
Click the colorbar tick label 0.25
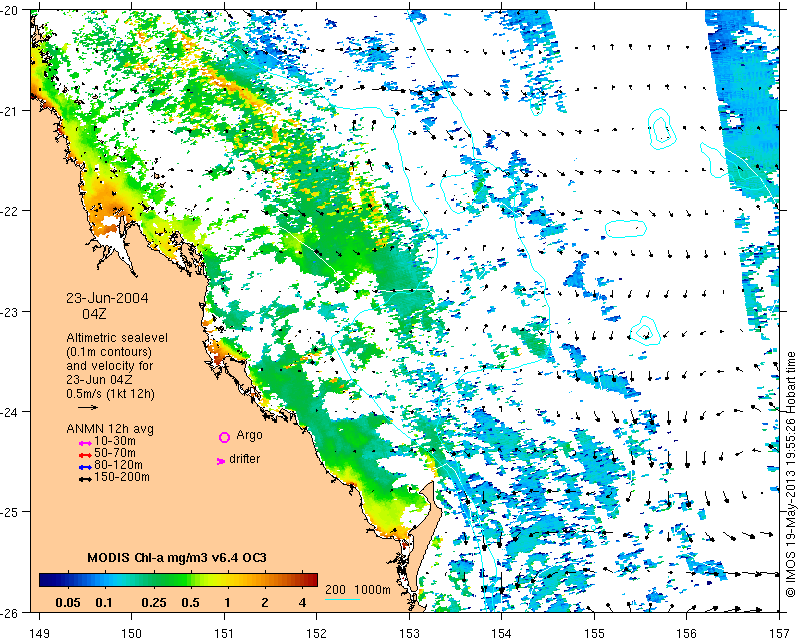coord(154,603)
